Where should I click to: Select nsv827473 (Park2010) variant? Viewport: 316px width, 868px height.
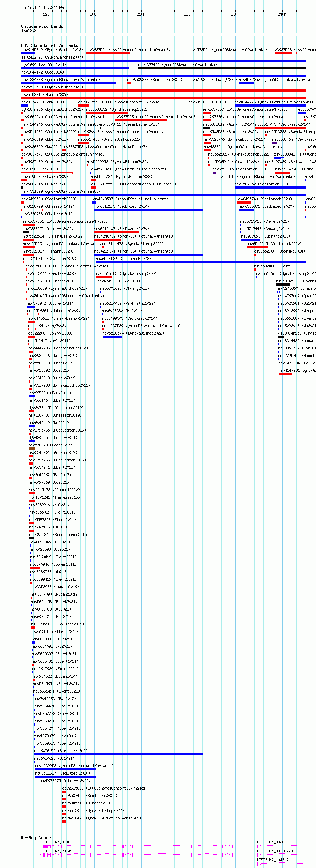tap(43, 102)
